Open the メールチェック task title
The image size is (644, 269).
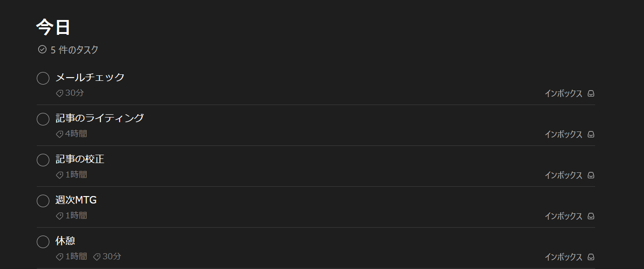[90, 77]
